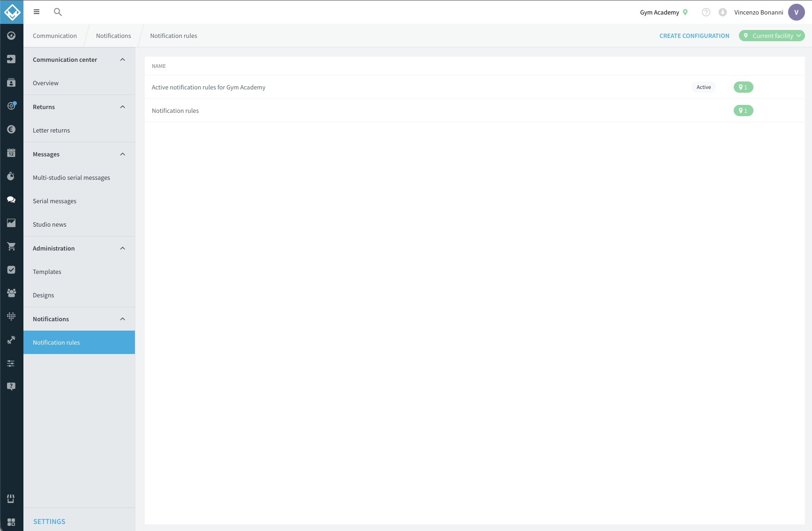Click the download arrow icon in header
Viewport: 812px width, 531px height.
pyautogui.click(x=723, y=12)
